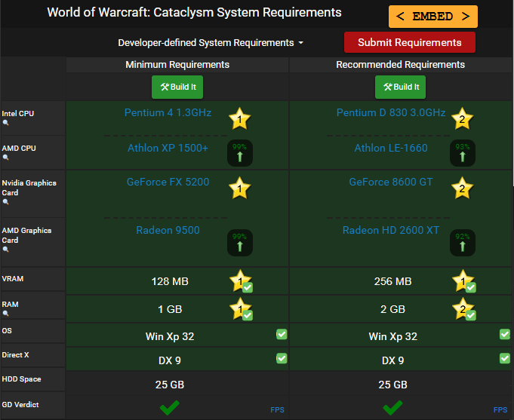The height and width of the screenshot is (420, 514).
Task: Click the 99% upgrade arrow beside Athlon XP 1500+
Action: 240,153
